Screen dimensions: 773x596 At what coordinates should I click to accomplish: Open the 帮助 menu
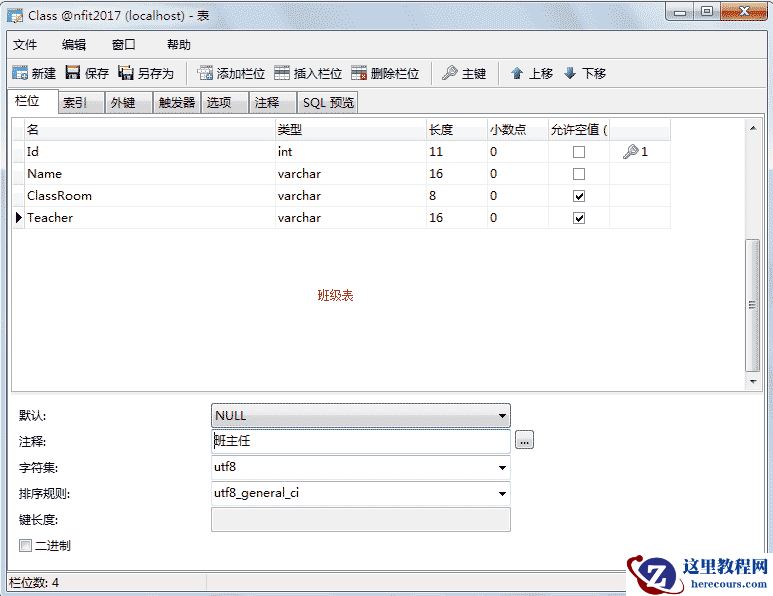click(x=178, y=45)
